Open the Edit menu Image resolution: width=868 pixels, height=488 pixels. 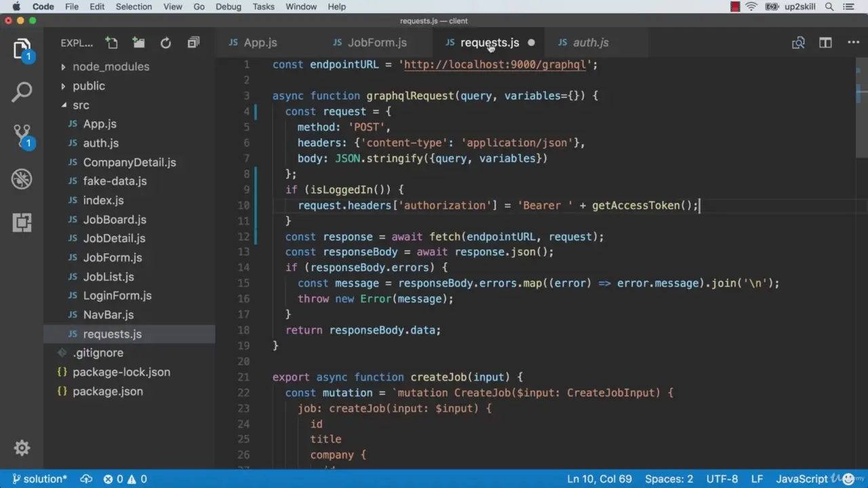click(x=97, y=7)
